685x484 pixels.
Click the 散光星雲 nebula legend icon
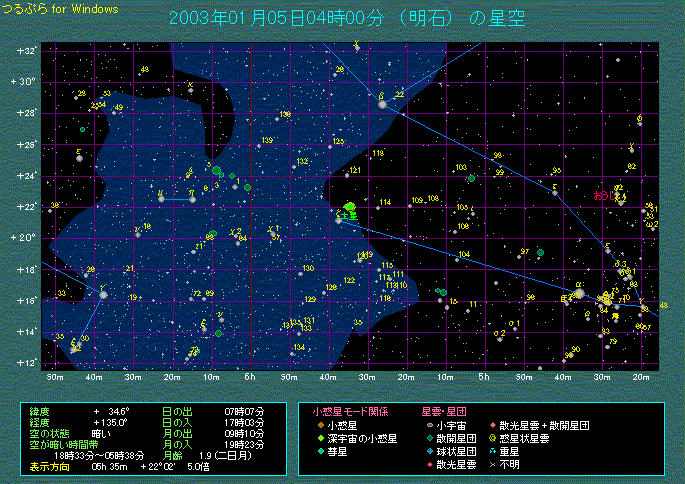click(x=428, y=464)
